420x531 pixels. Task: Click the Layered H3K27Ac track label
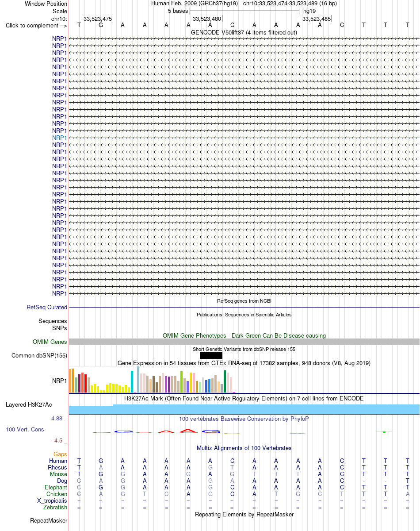pyautogui.click(x=29, y=404)
